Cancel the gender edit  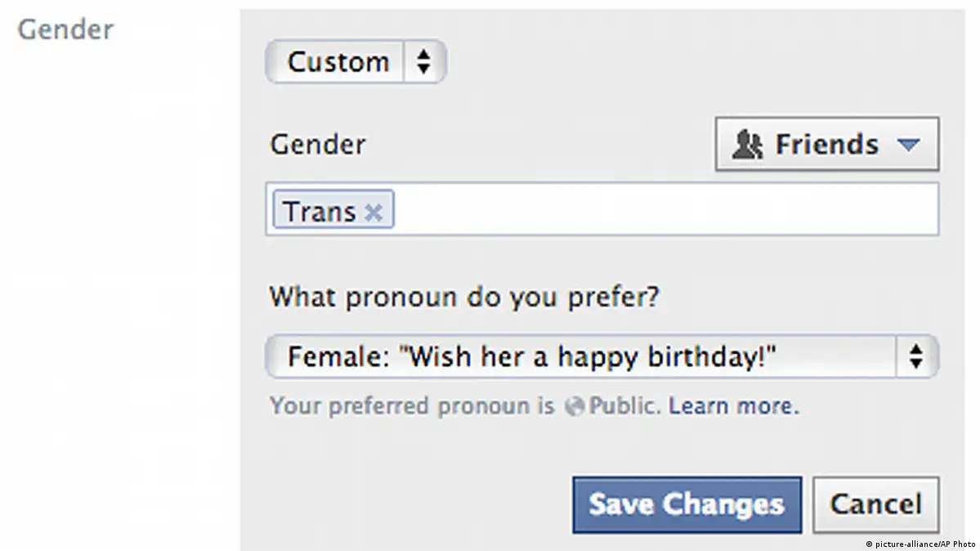(875, 504)
